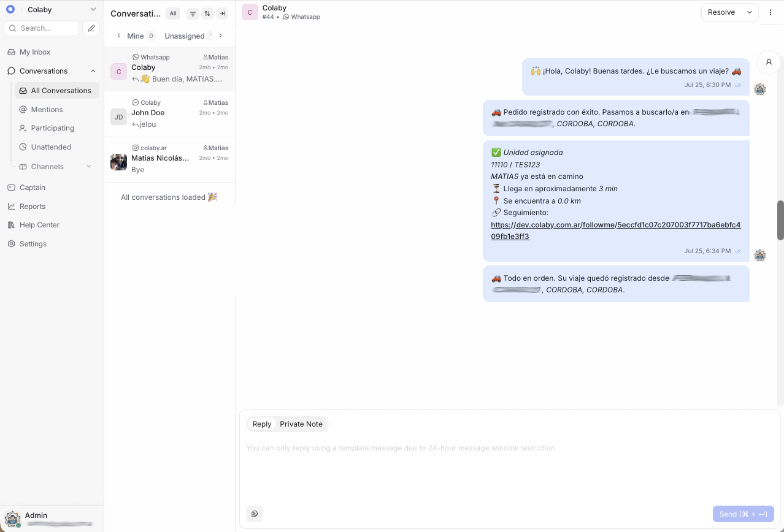Click the Colaby logo icon in sidebar header
Viewport: 784px width, 532px height.
[x=10, y=9]
